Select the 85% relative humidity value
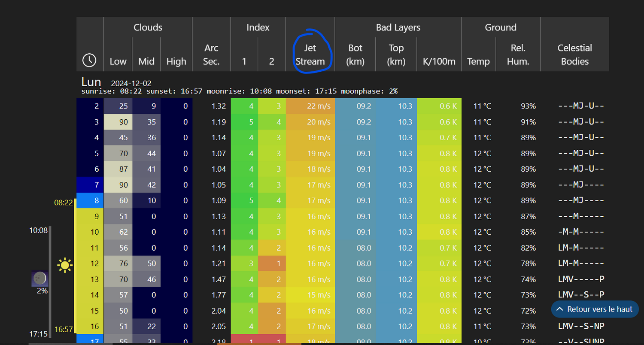 [528, 232]
